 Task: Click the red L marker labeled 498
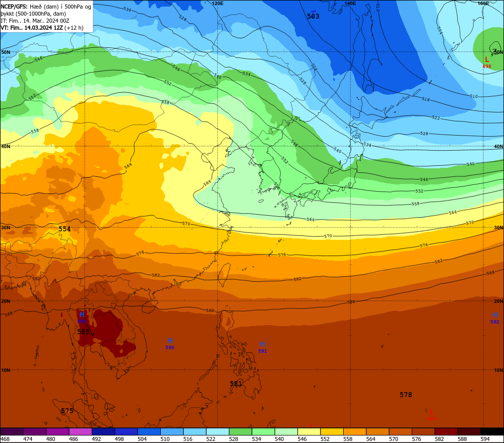tap(487, 59)
